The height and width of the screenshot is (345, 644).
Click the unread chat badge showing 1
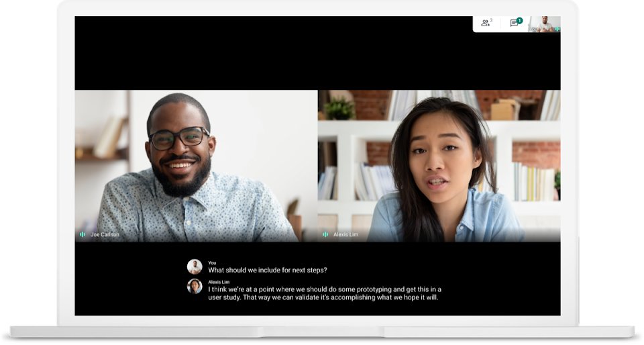pyautogui.click(x=519, y=20)
